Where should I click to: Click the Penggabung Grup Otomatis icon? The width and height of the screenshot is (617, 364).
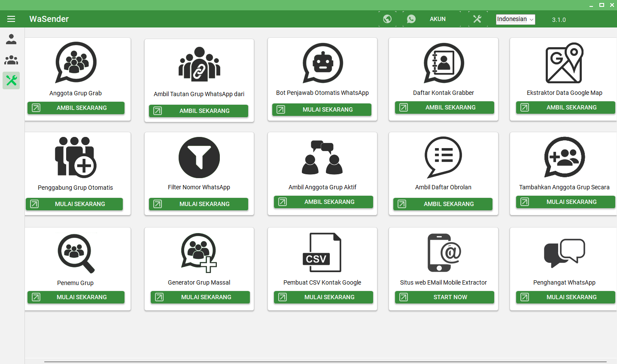(x=76, y=157)
